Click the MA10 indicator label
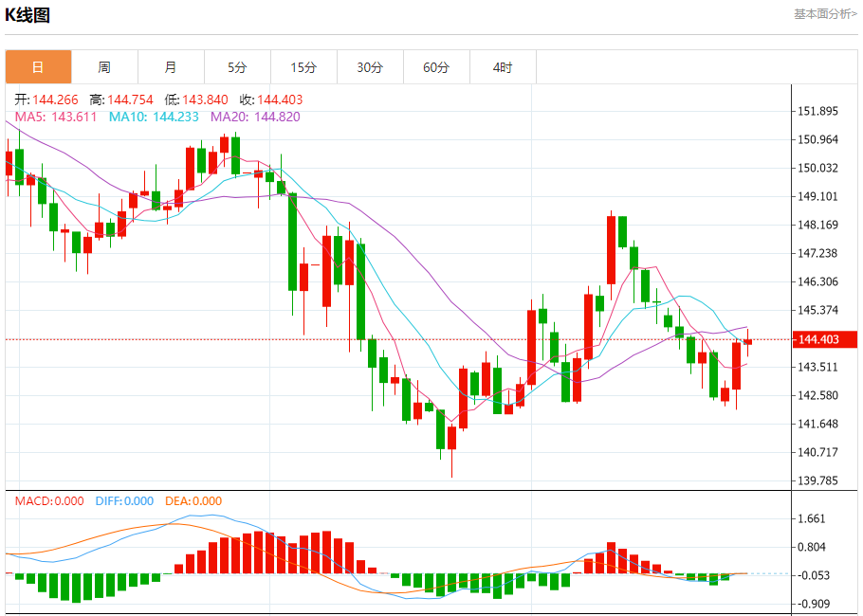 tap(154, 117)
